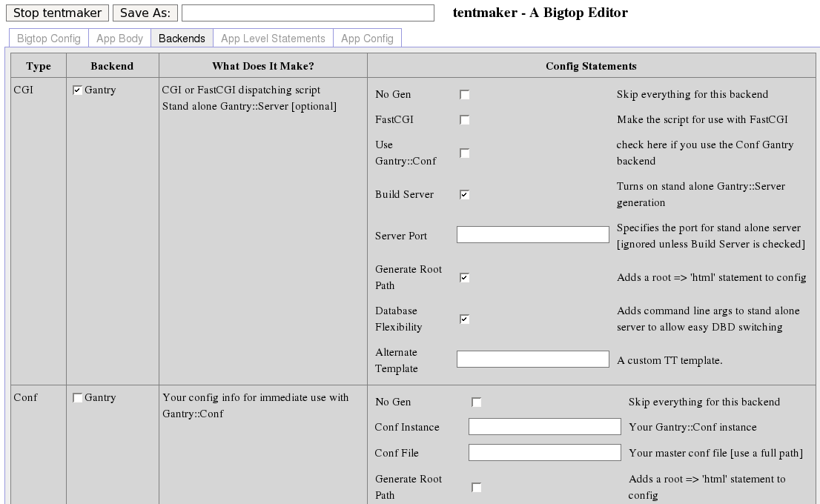
Task: Toggle Generate Root Path in CGI section
Action: coord(464,278)
